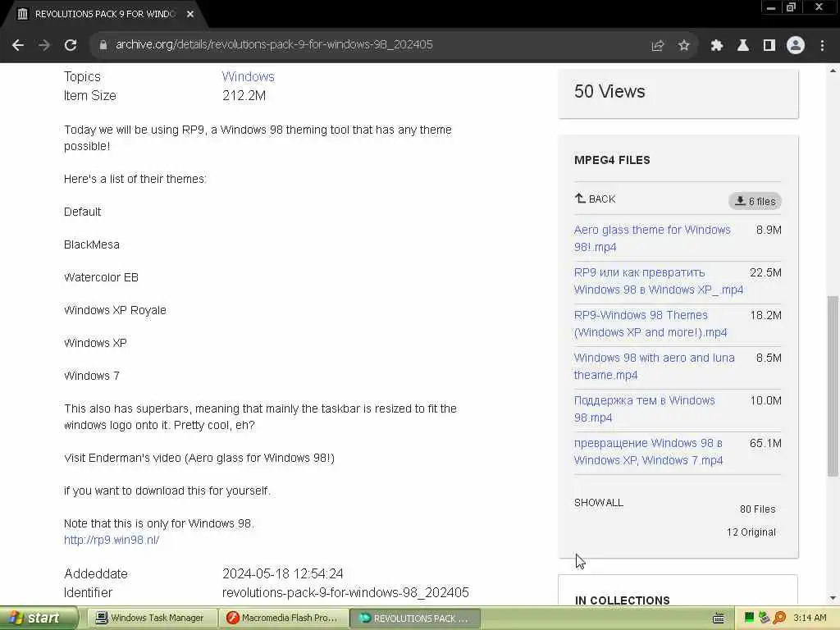
Task: Click the BlackMesa theme name
Action: 92,244
